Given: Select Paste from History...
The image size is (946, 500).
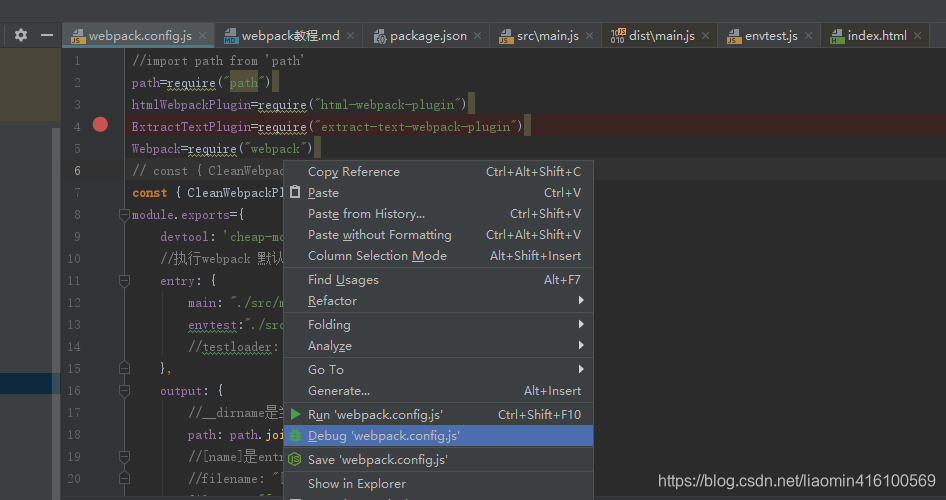Looking at the screenshot, I should [439, 214].
